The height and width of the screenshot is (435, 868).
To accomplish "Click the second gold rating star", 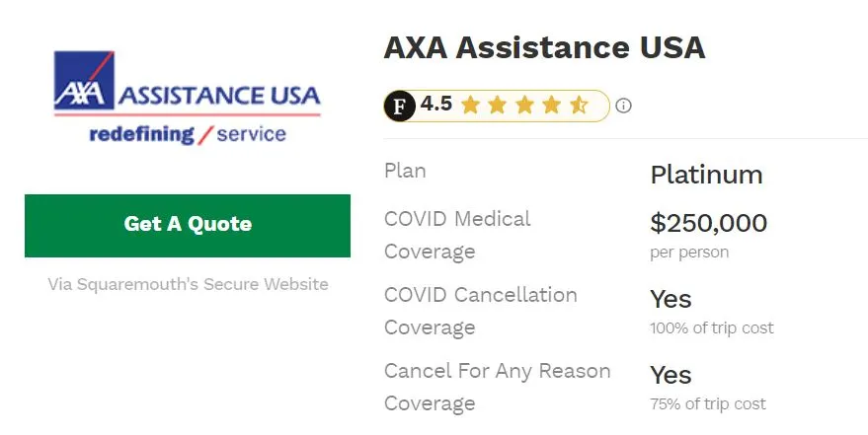I will (x=497, y=105).
